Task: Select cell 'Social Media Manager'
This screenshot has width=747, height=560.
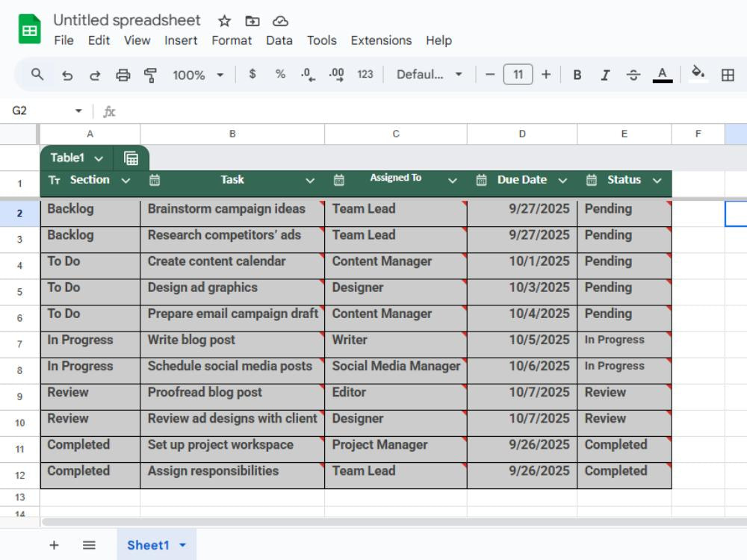Action: pyautogui.click(x=396, y=371)
